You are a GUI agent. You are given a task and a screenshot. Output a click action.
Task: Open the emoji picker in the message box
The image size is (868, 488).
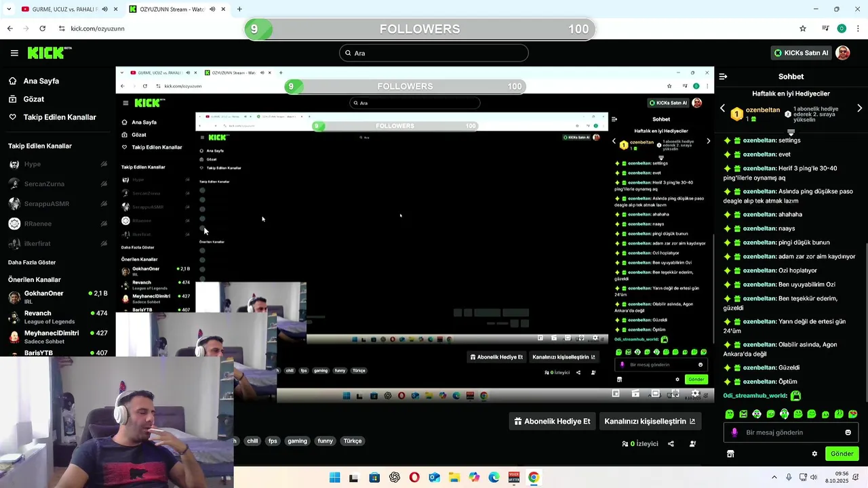tap(848, 432)
